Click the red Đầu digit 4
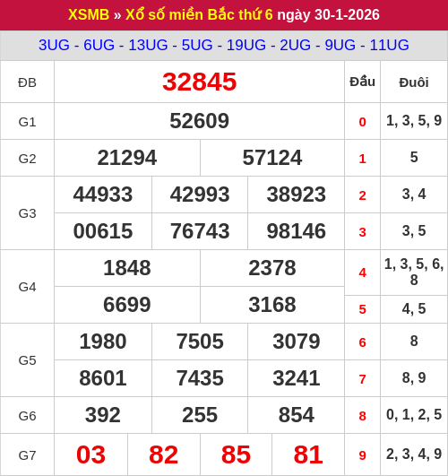Image resolution: width=448 pixels, height=476 pixels. 362,273
